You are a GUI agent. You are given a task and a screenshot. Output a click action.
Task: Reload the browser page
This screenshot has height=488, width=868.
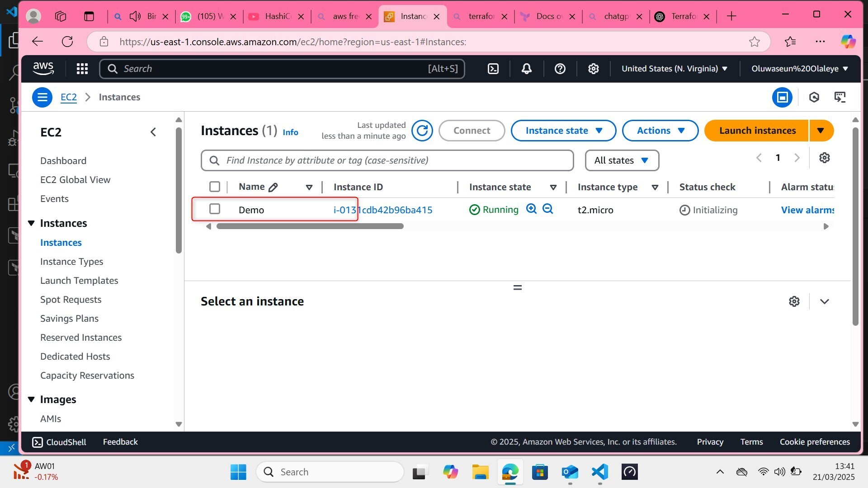(x=67, y=42)
